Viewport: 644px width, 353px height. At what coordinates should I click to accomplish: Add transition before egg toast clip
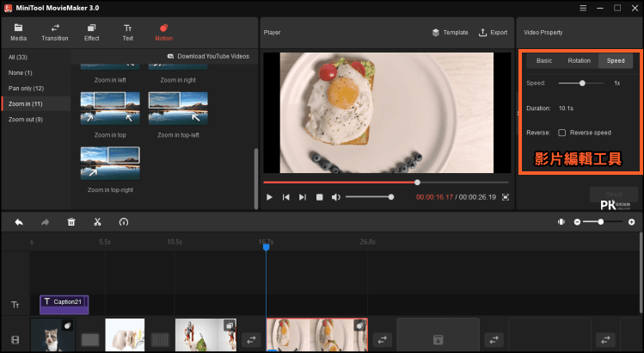(251, 340)
